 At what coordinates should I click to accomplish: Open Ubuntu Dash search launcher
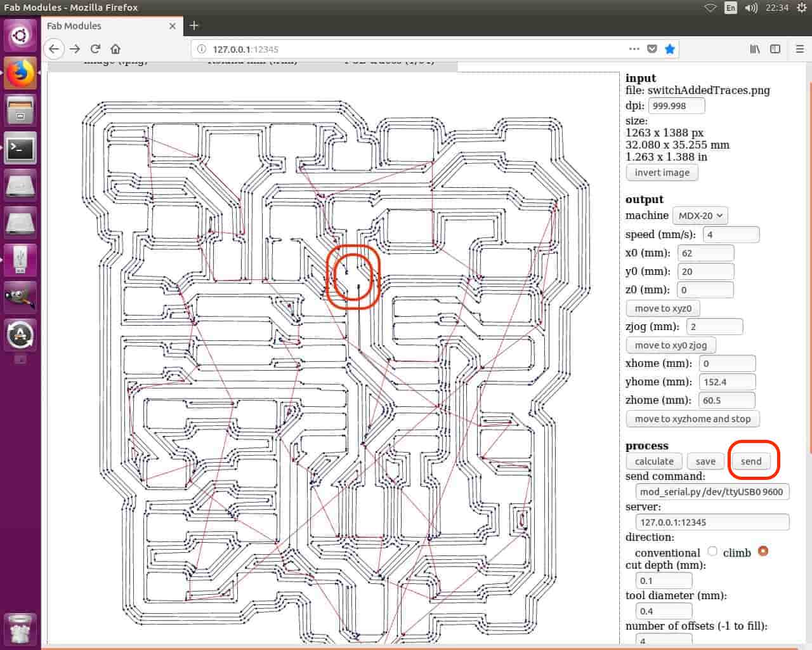20,35
